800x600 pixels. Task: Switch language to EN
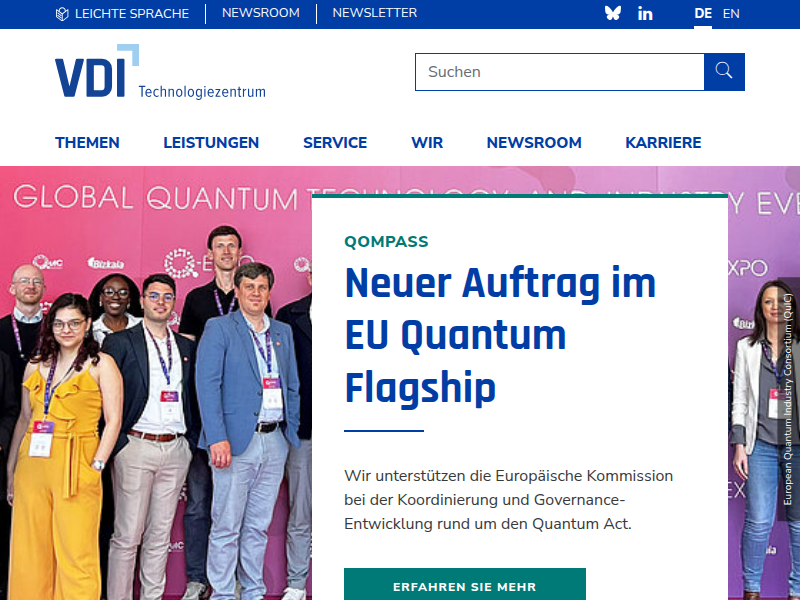[x=731, y=14]
